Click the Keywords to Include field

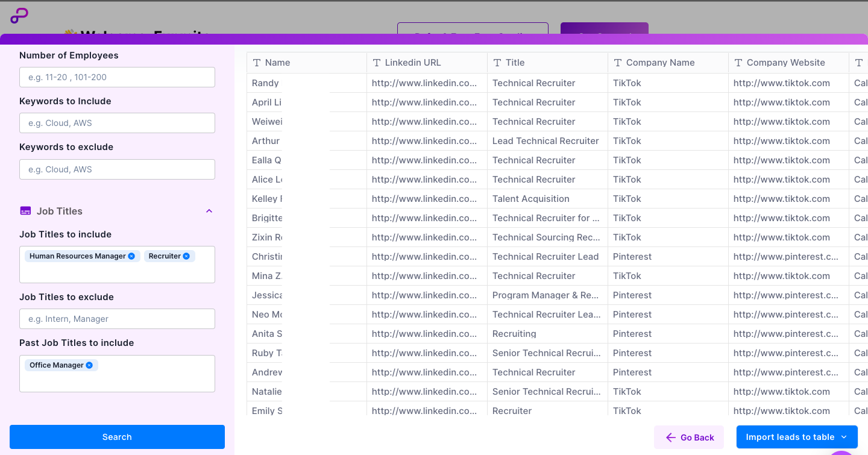[x=117, y=123]
